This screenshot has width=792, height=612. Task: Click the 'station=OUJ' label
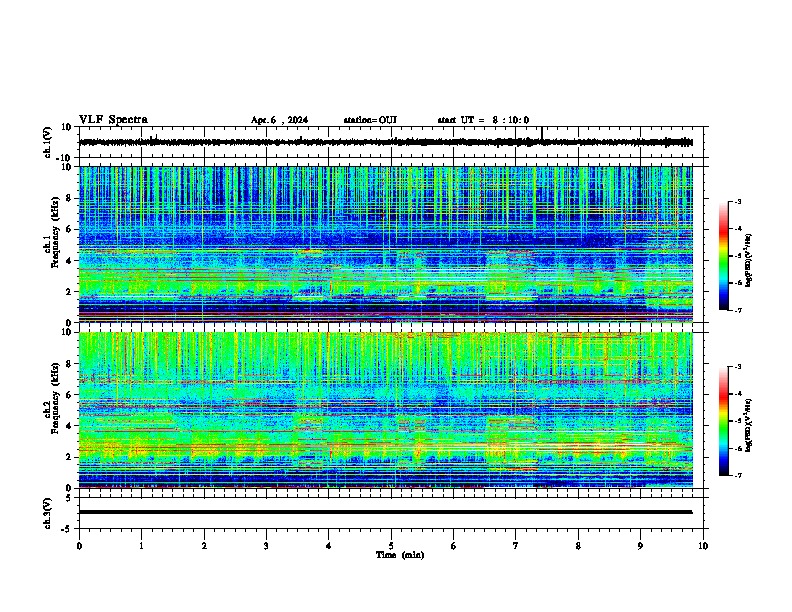[370, 120]
